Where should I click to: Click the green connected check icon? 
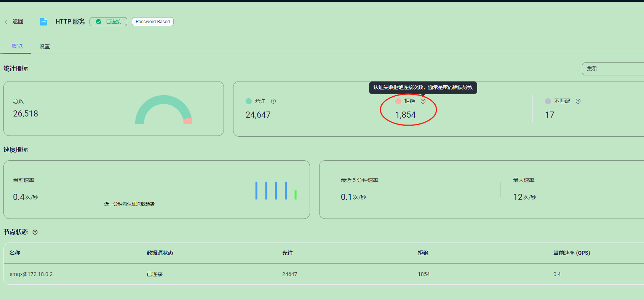pos(99,22)
